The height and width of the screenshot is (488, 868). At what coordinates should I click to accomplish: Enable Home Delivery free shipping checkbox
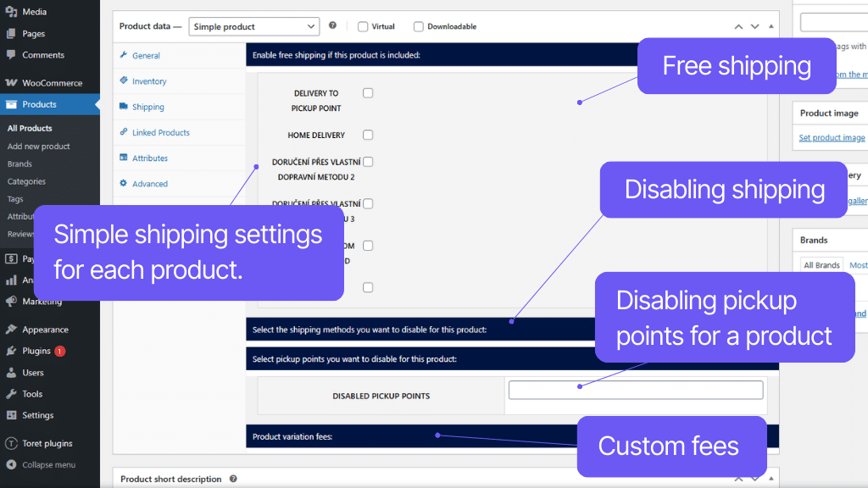(368, 135)
